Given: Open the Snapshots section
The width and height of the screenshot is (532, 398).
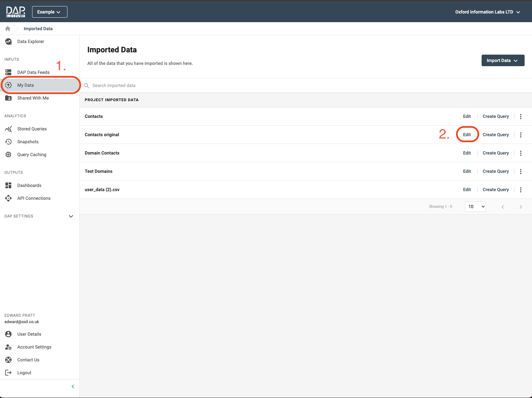Looking at the screenshot, I should 28,142.
